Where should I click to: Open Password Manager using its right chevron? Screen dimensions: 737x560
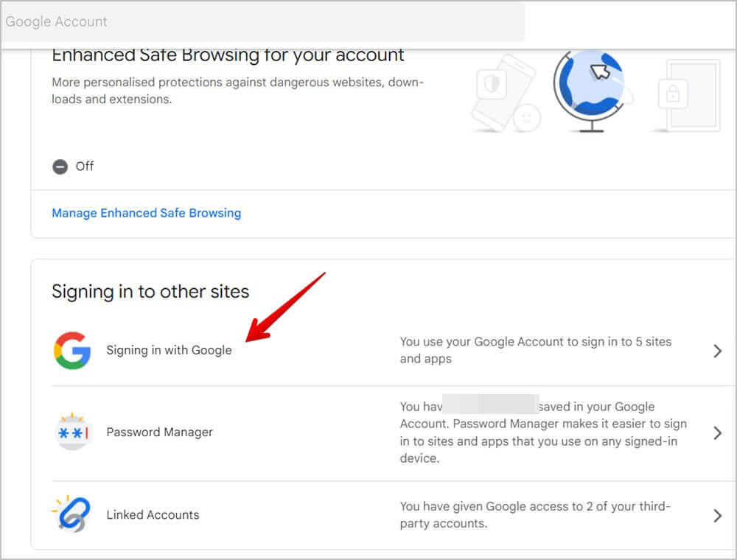pos(717,433)
